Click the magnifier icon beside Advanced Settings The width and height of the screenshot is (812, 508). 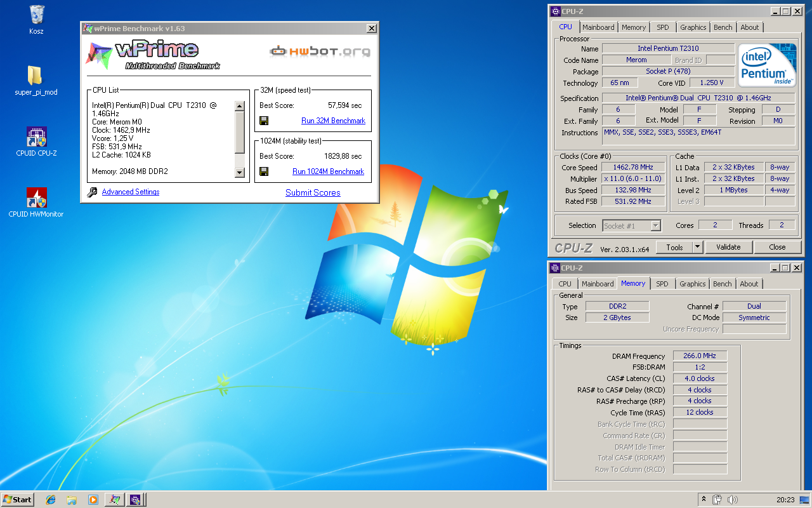click(x=92, y=192)
